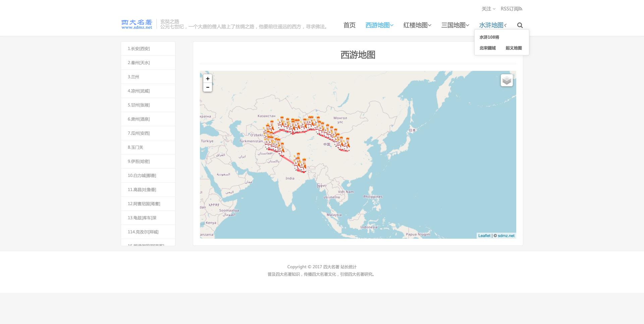Subscribe via the RSS订阅 link

point(511,9)
